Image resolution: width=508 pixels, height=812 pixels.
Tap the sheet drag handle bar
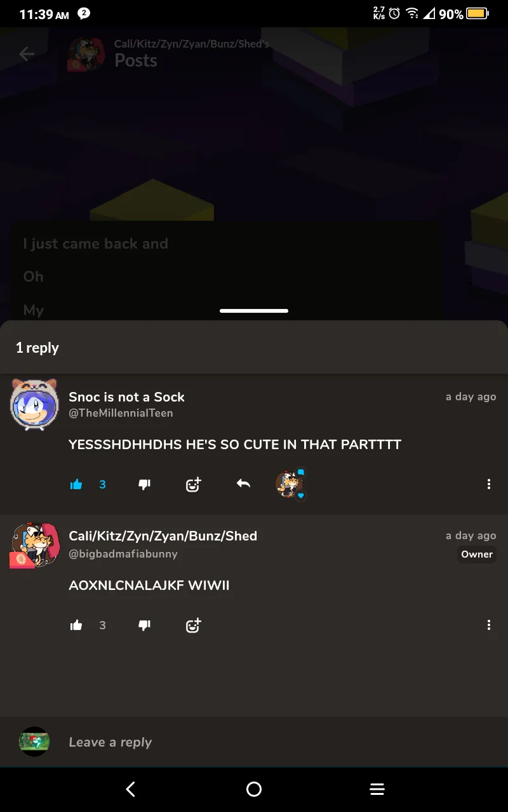tap(254, 311)
